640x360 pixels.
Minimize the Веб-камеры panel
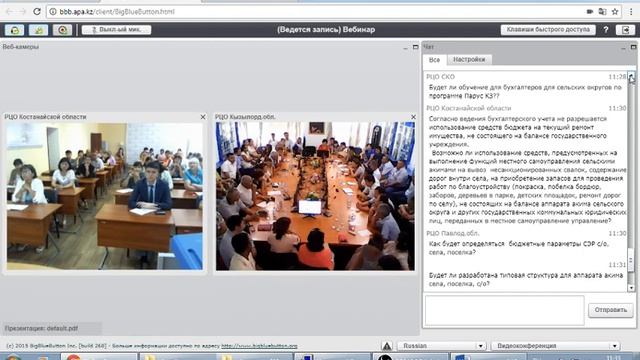[x=405, y=48]
